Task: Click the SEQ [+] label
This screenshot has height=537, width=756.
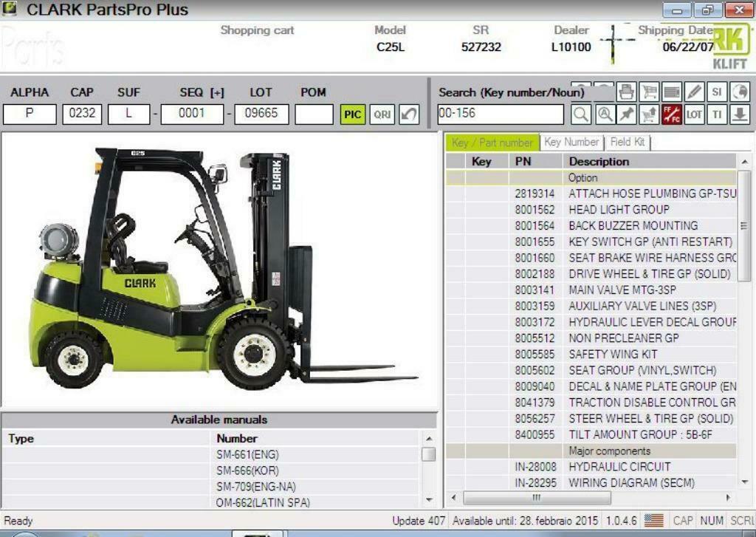Action: click(x=202, y=92)
